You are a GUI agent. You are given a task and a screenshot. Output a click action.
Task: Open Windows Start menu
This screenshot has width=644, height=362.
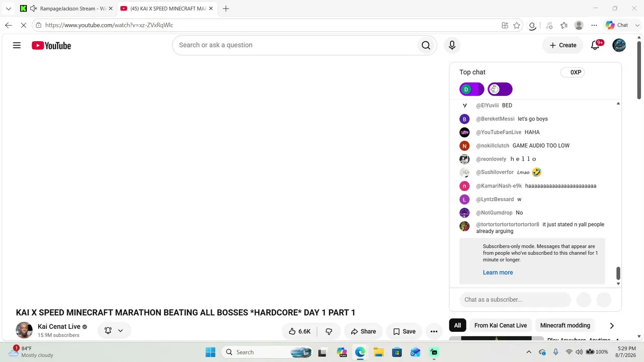(x=210, y=352)
